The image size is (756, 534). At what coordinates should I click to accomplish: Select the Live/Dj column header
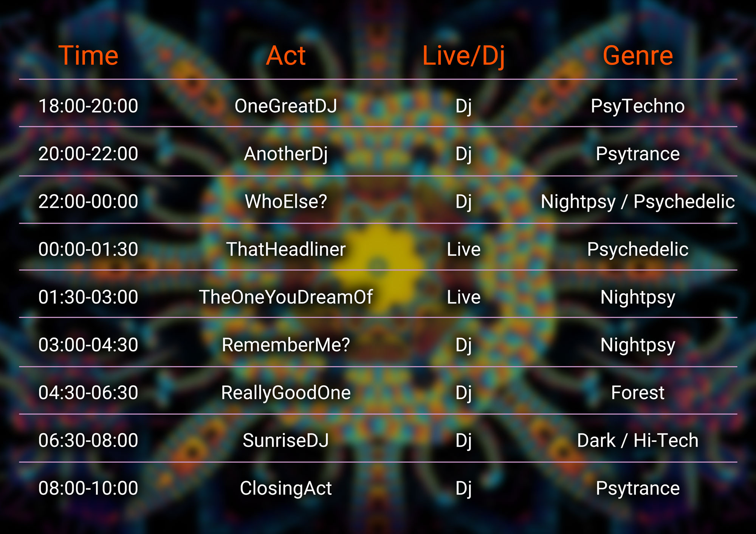(463, 56)
